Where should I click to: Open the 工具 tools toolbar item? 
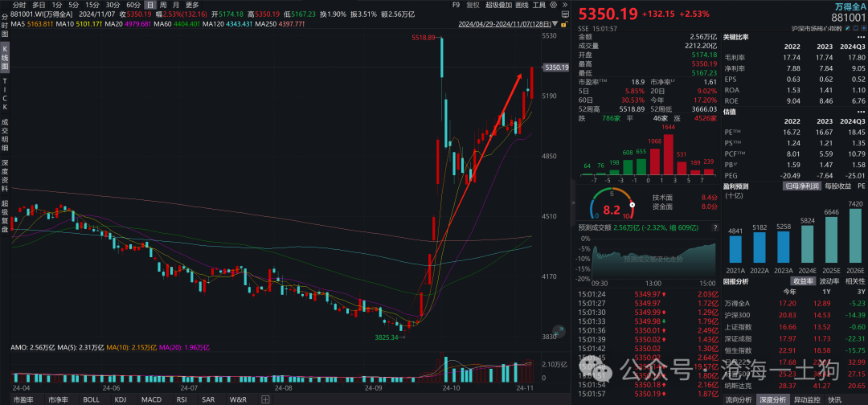click(x=539, y=5)
